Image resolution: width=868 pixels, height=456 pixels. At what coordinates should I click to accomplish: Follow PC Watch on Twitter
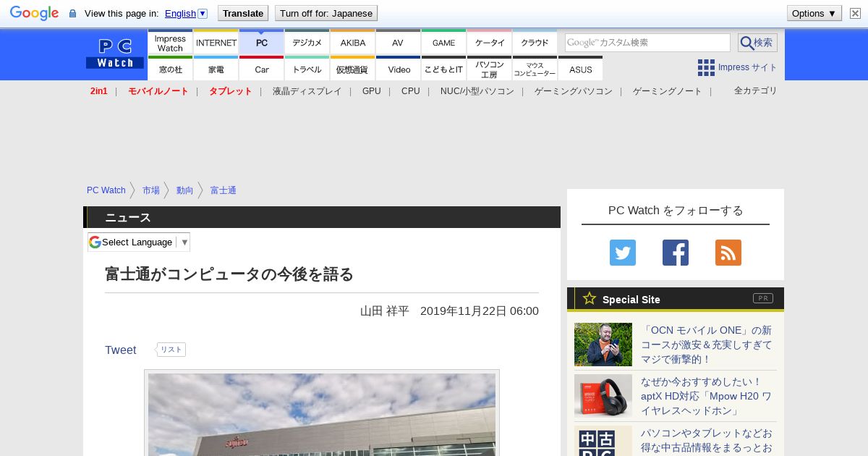tap(623, 253)
